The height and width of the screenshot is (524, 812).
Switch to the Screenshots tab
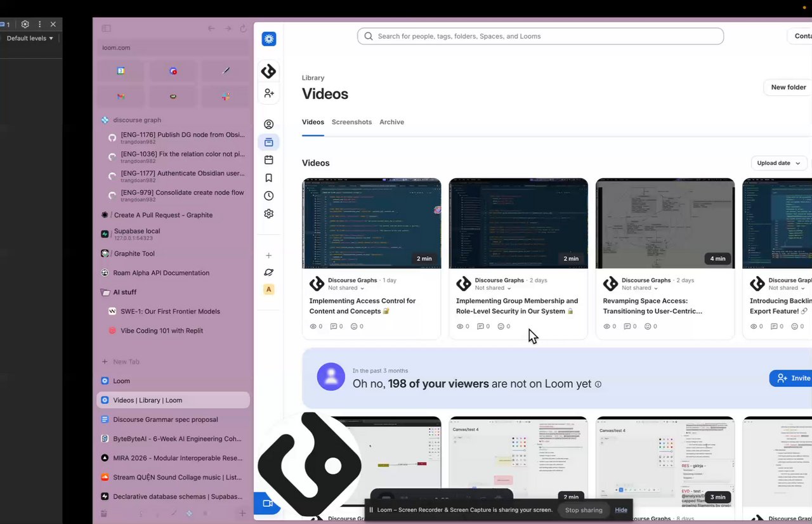coord(351,122)
